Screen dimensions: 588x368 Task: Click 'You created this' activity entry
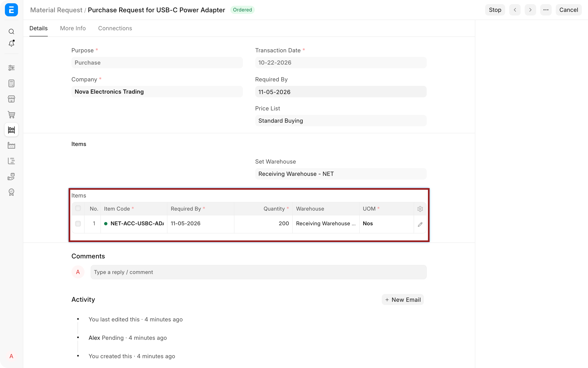(x=132, y=356)
